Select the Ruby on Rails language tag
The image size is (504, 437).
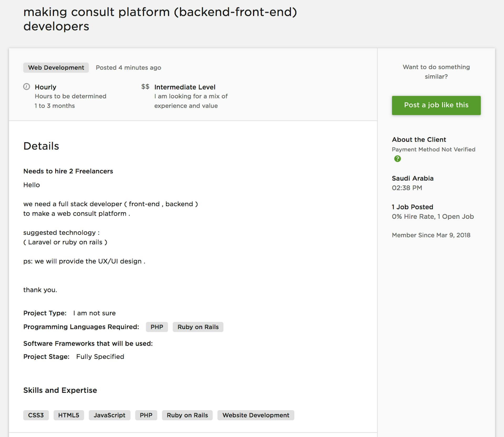198,327
